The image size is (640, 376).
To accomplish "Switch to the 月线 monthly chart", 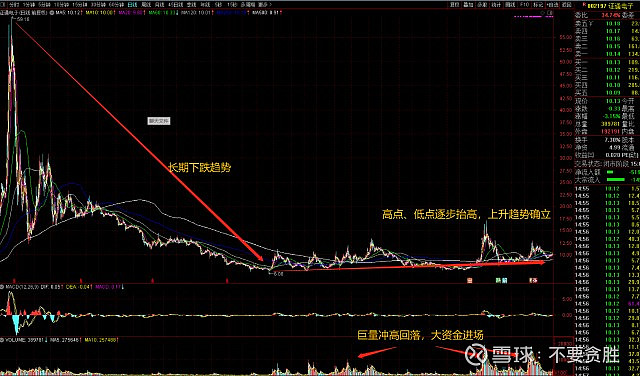I will [158, 4].
